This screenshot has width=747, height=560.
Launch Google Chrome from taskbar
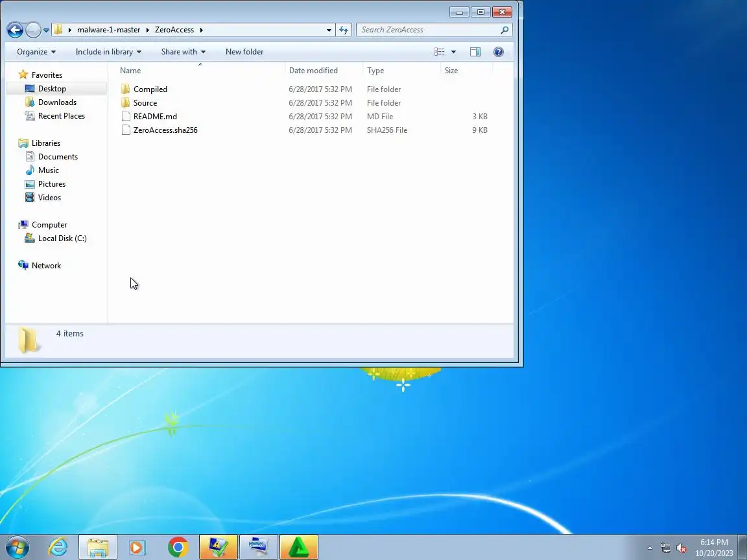(178, 547)
